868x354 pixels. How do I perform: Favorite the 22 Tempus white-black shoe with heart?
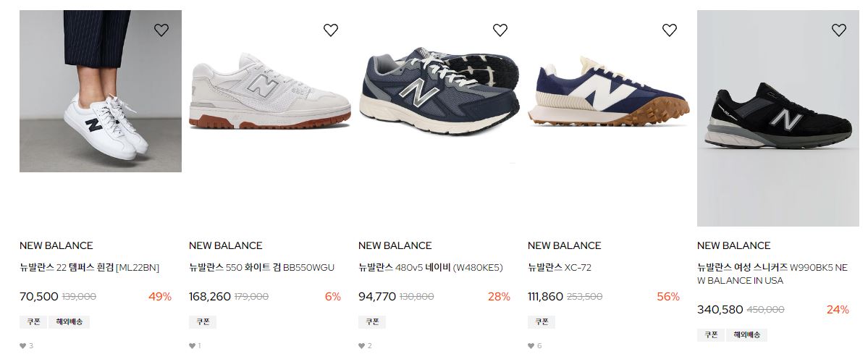161,30
